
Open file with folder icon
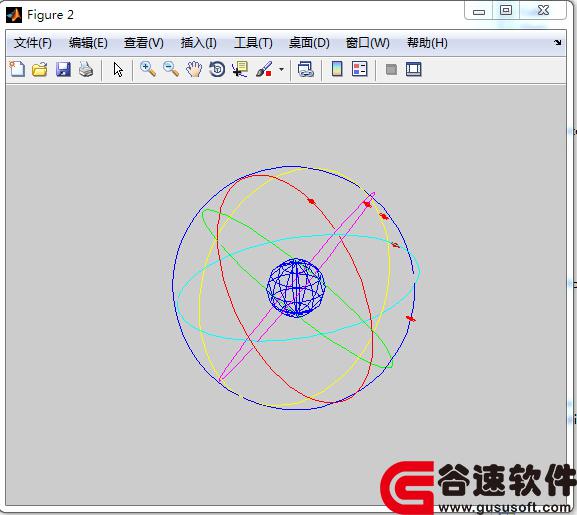[40, 69]
